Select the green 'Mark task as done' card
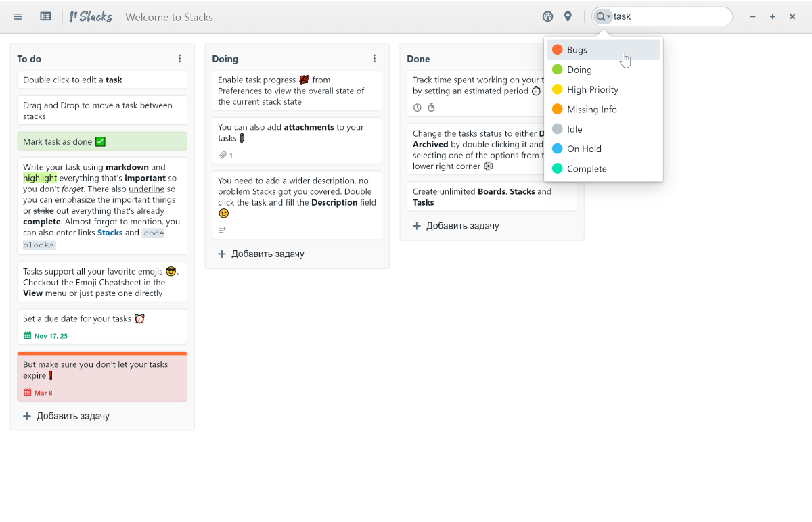Screen dimensions: 812x522 click(102, 141)
